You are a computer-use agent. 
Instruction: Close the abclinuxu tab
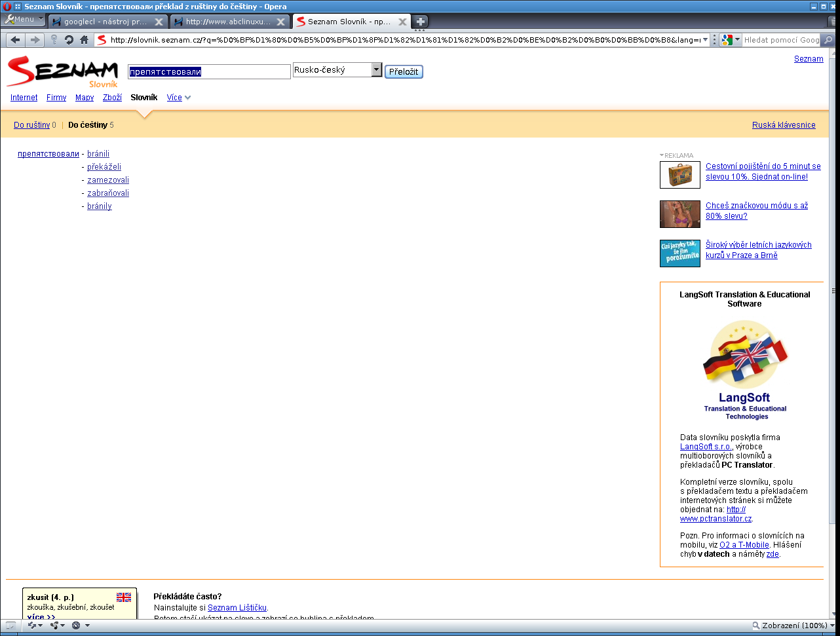coord(280,22)
